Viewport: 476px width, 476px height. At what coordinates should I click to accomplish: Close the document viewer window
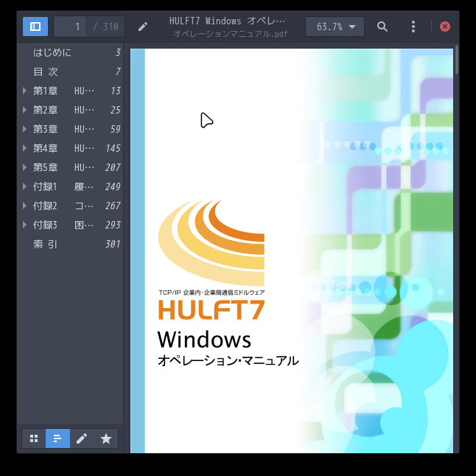tap(445, 27)
